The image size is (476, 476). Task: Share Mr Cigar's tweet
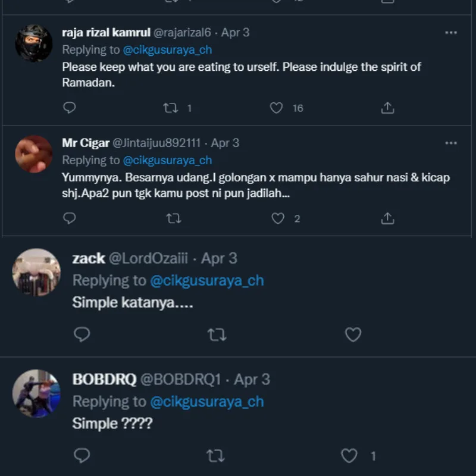[x=387, y=218]
